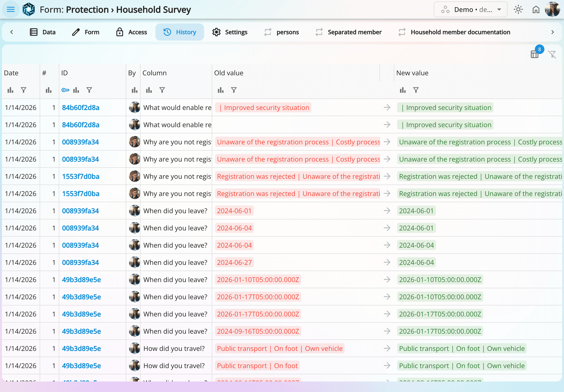Open record 84b60f2d8a from the ID column
Viewport: 564px width, 392px height.
[81, 107]
